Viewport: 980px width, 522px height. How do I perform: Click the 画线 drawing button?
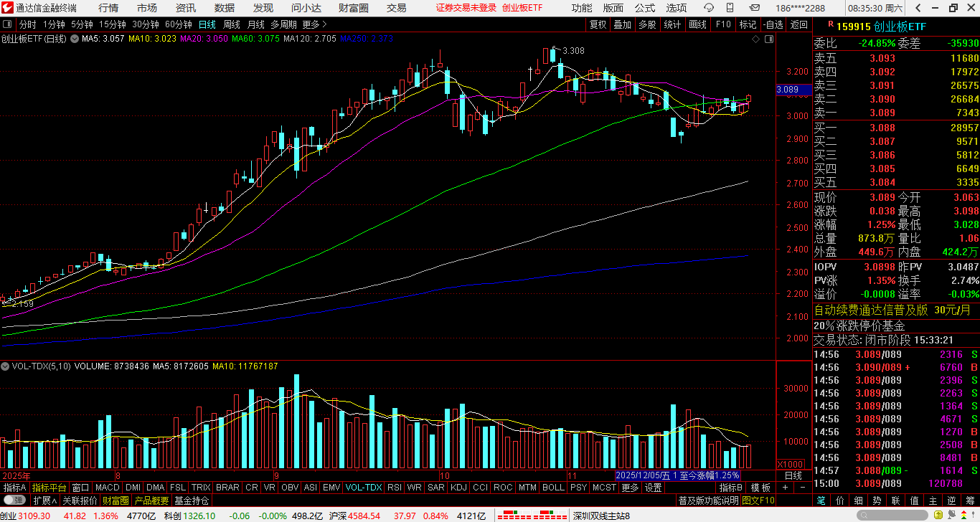pos(697,24)
